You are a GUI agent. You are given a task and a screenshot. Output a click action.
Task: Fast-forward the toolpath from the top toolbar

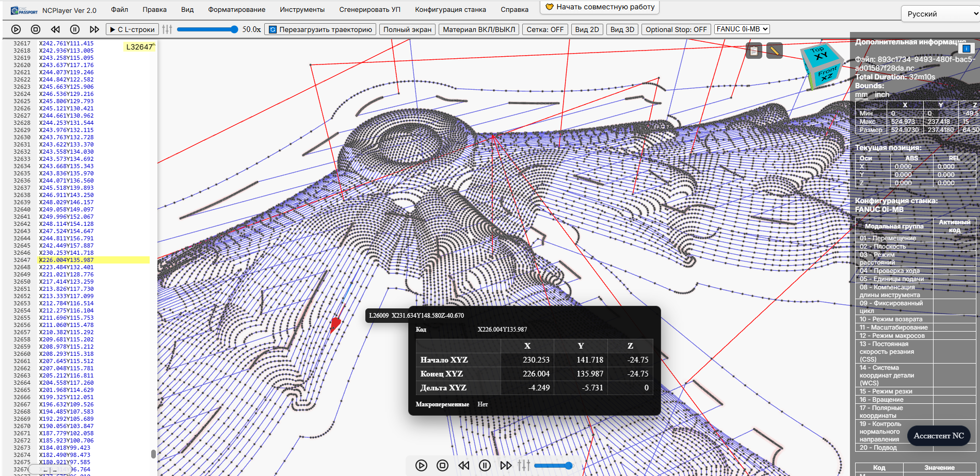(x=94, y=30)
